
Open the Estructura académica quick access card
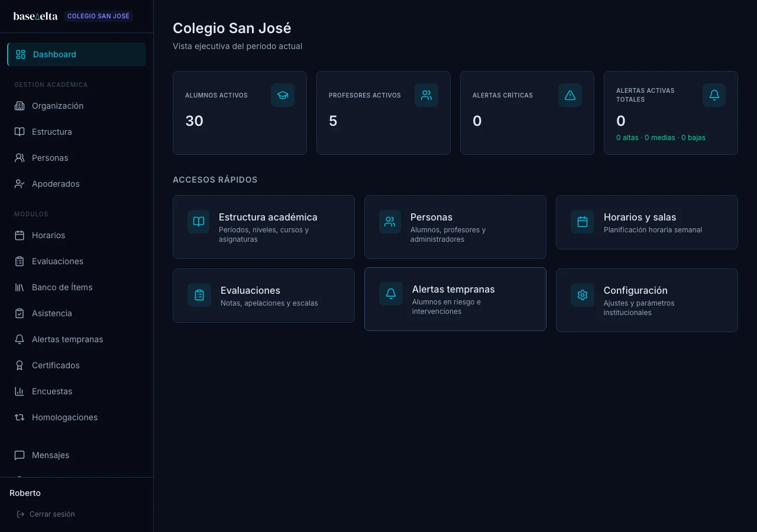(x=264, y=227)
